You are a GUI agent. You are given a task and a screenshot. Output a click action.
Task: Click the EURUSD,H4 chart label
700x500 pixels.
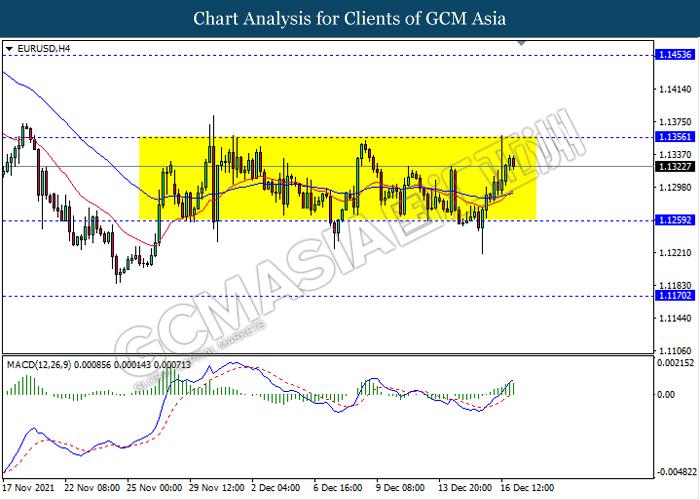(x=44, y=49)
